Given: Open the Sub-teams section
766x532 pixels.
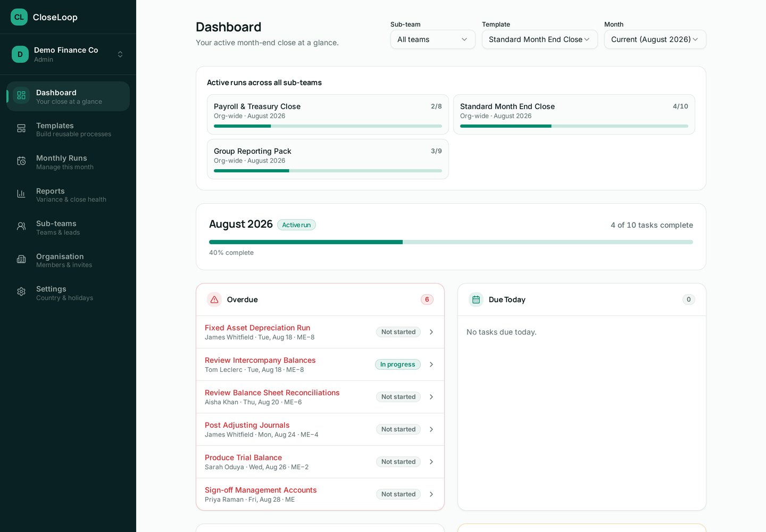Looking at the screenshot, I should click(x=68, y=227).
